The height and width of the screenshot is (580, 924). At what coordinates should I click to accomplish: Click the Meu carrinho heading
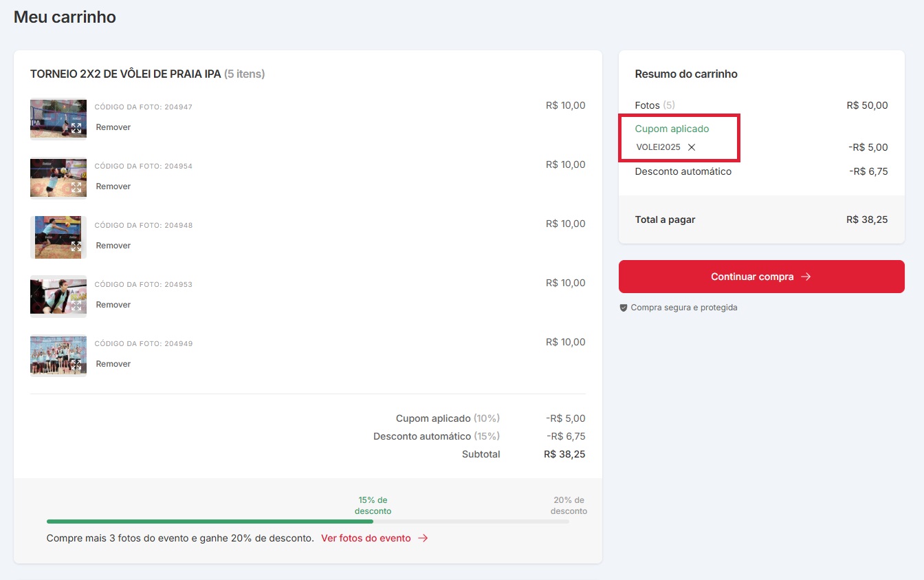pos(65,17)
